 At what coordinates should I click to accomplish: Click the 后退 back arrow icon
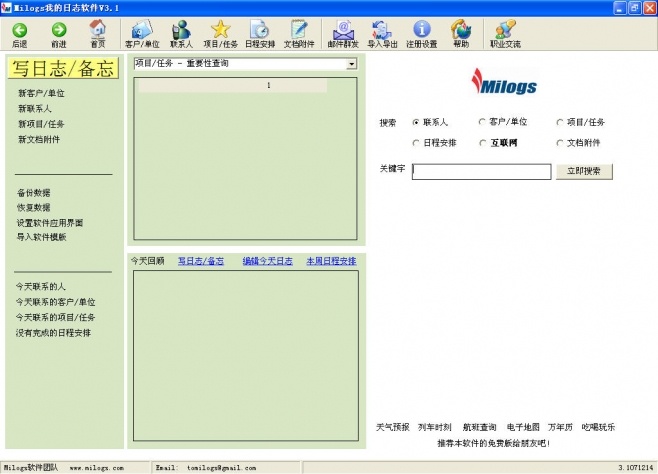[19, 30]
